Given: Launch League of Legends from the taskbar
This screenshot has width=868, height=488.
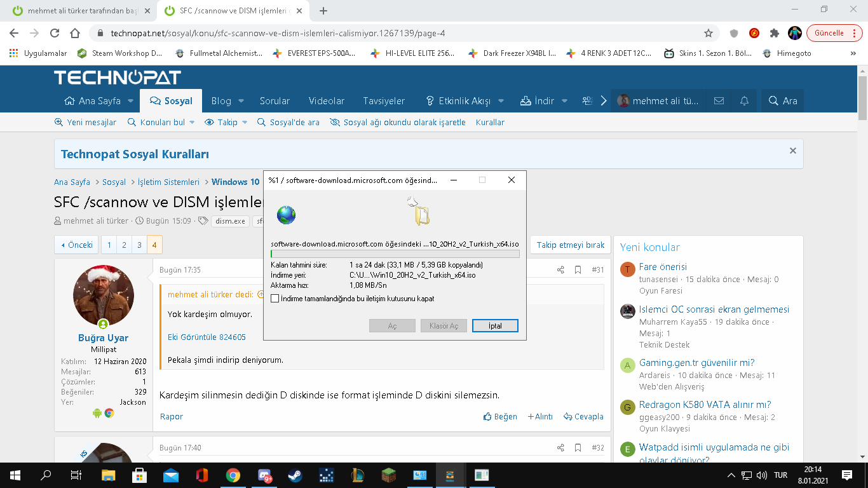Looking at the screenshot, I should pos(358,475).
